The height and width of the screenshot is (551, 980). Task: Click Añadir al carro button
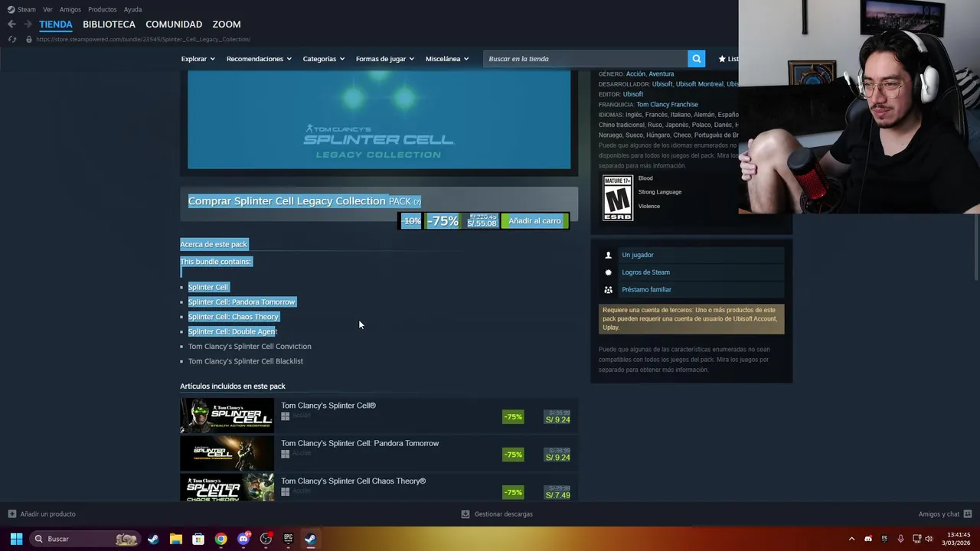[534, 220]
